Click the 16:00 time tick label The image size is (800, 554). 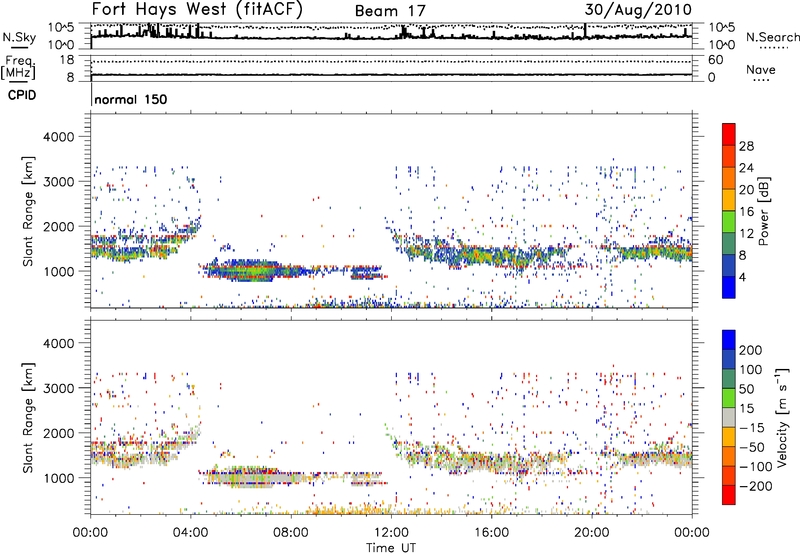coord(491,533)
